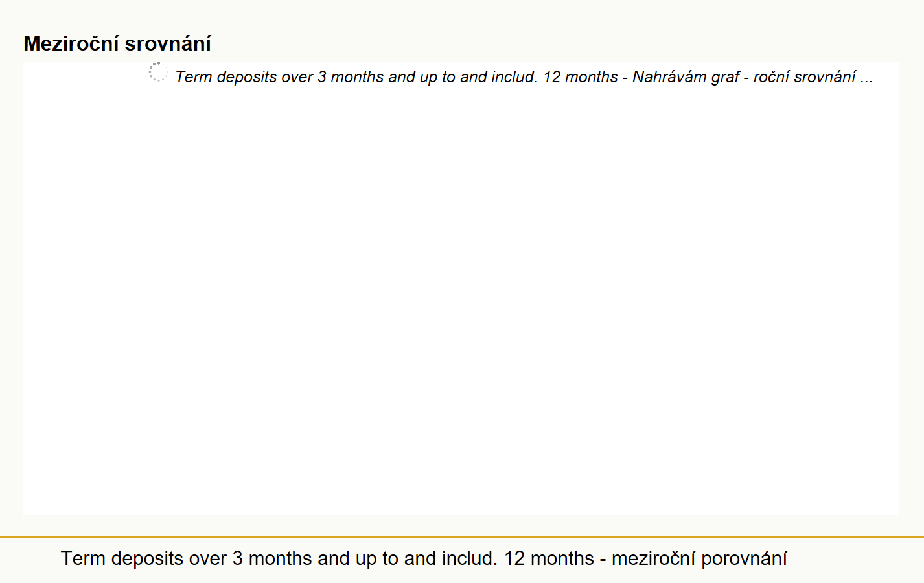
Task: Click the golden divider line above the footer
Action: coord(462,537)
